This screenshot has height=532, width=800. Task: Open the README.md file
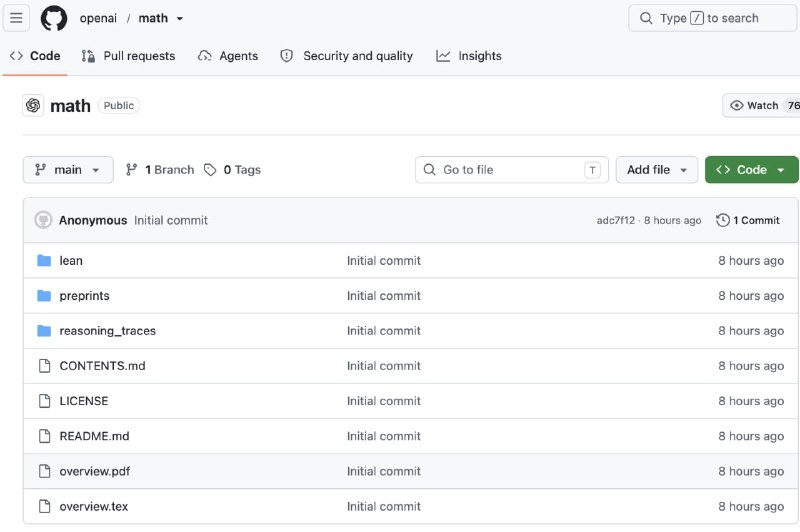(x=94, y=436)
